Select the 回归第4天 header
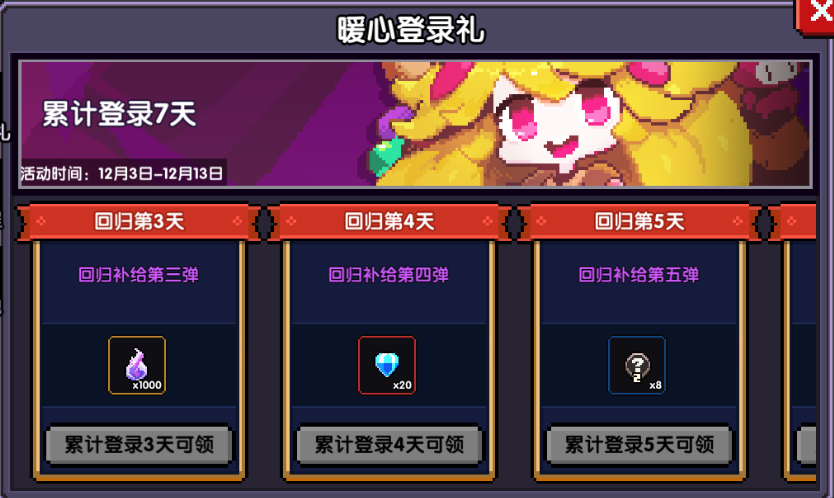 coord(389,221)
